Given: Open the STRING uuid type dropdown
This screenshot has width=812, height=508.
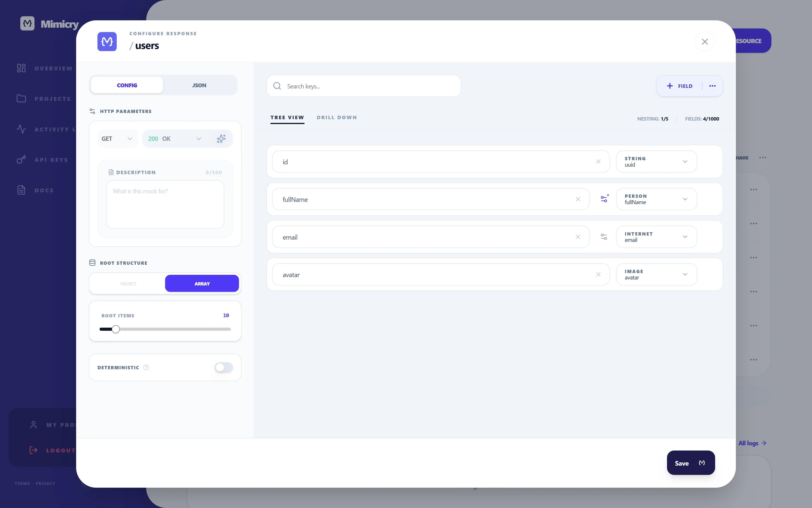Looking at the screenshot, I should pyautogui.click(x=656, y=162).
